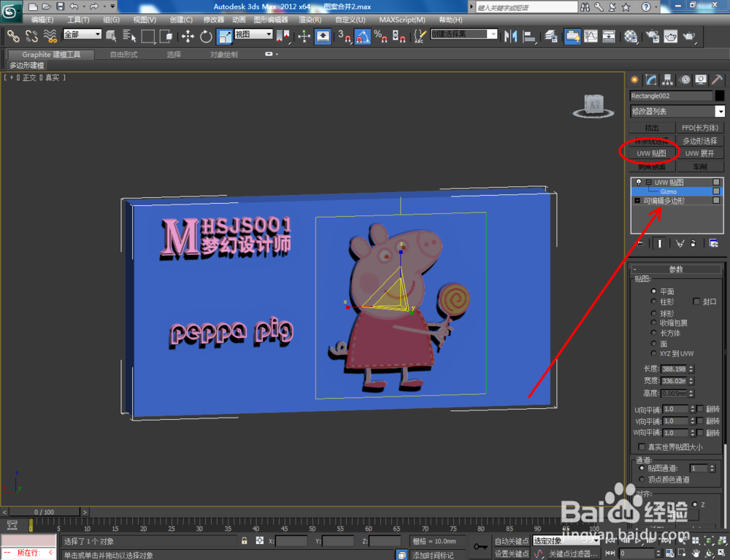Activate the Select Object tool
The image size is (730, 560).
point(111,36)
